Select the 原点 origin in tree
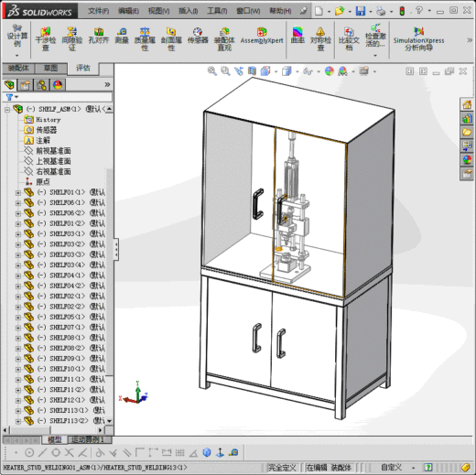This screenshot has height=475, width=476. [43, 182]
